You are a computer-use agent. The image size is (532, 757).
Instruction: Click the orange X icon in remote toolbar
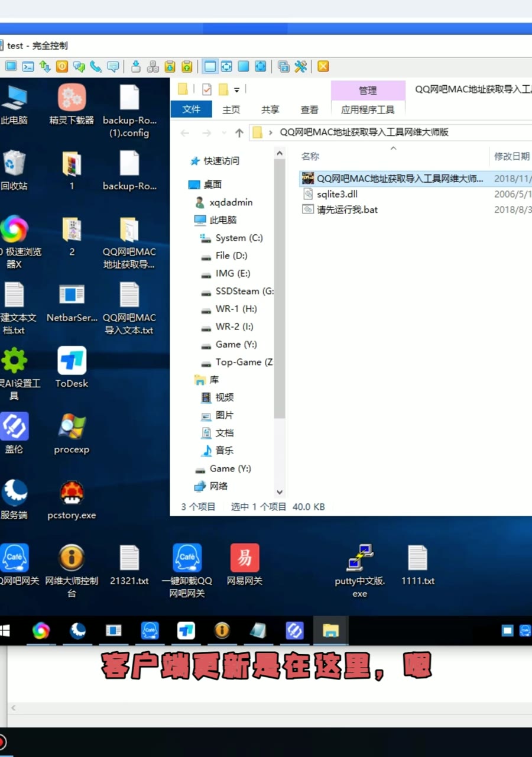(323, 67)
